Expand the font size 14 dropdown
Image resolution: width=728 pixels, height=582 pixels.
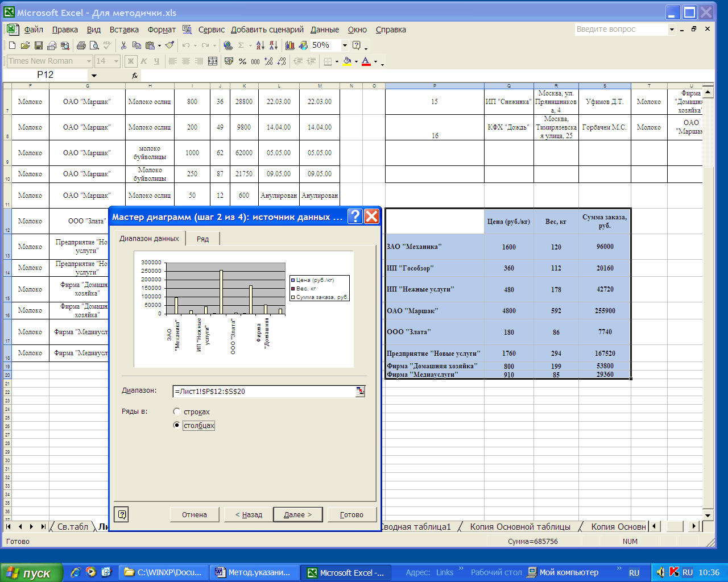[116, 61]
